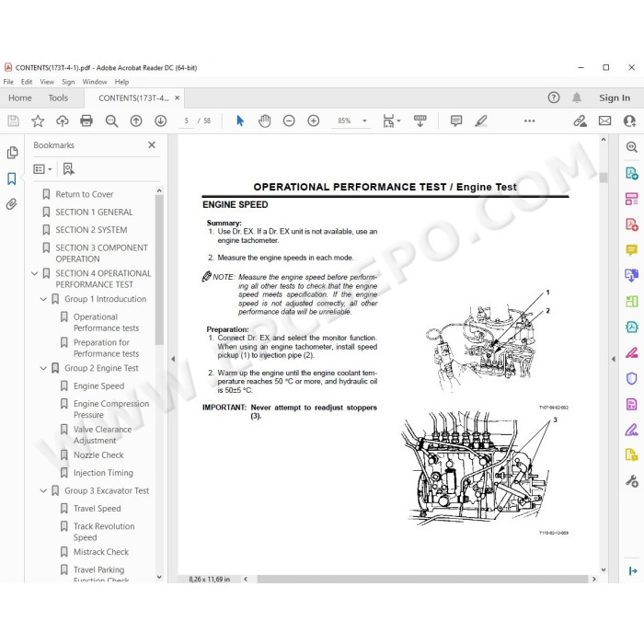Activate the Hand pan tool
644x644 pixels.
[265, 121]
